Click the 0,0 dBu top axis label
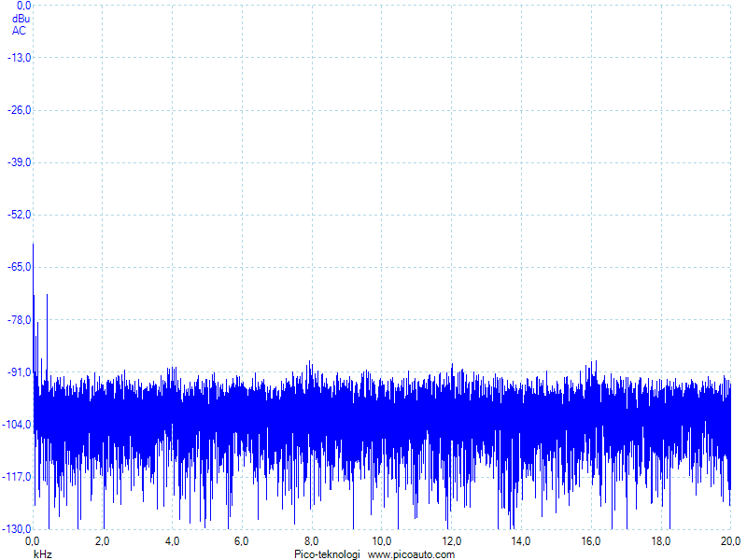The image size is (747, 560). (22, 6)
